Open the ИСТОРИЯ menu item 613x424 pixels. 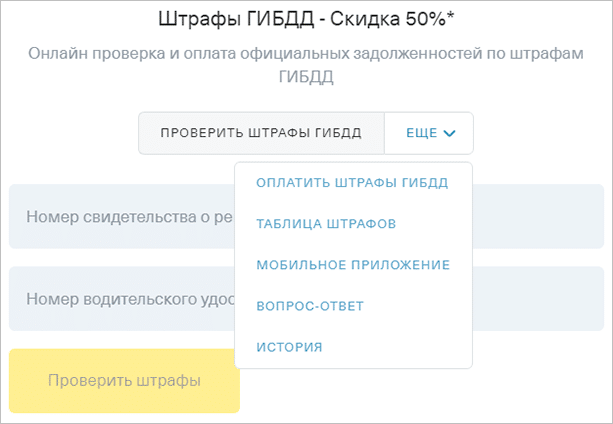point(289,347)
